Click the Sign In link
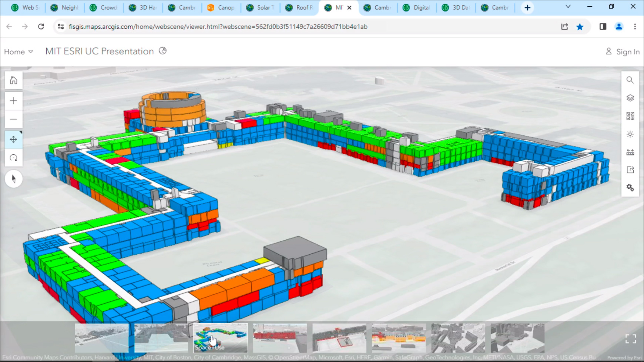644x362 pixels. click(x=623, y=52)
